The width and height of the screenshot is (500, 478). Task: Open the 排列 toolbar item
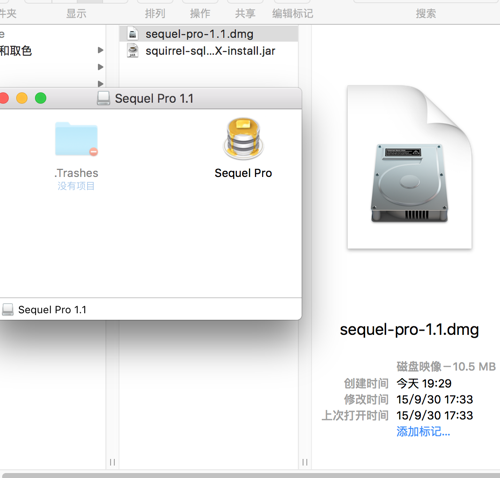(x=155, y=14)
